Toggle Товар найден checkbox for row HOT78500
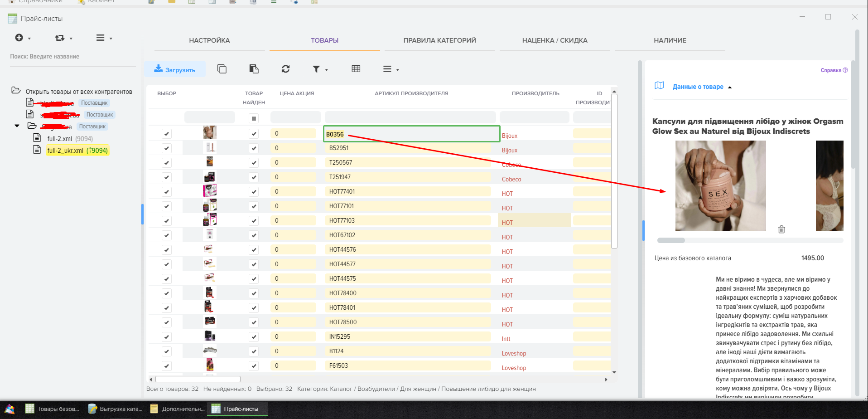Image resolution: width=868 pixels, height=419 pixels. pos(254,322)
